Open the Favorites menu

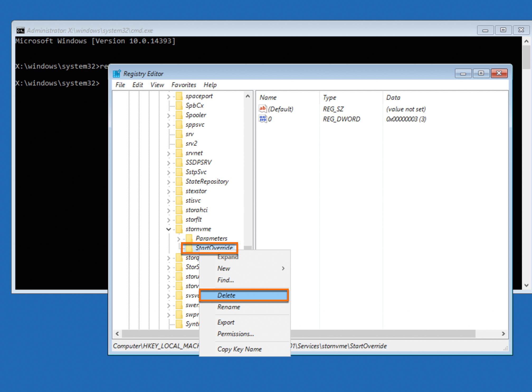pyautogui.click(x=184, y=85)
